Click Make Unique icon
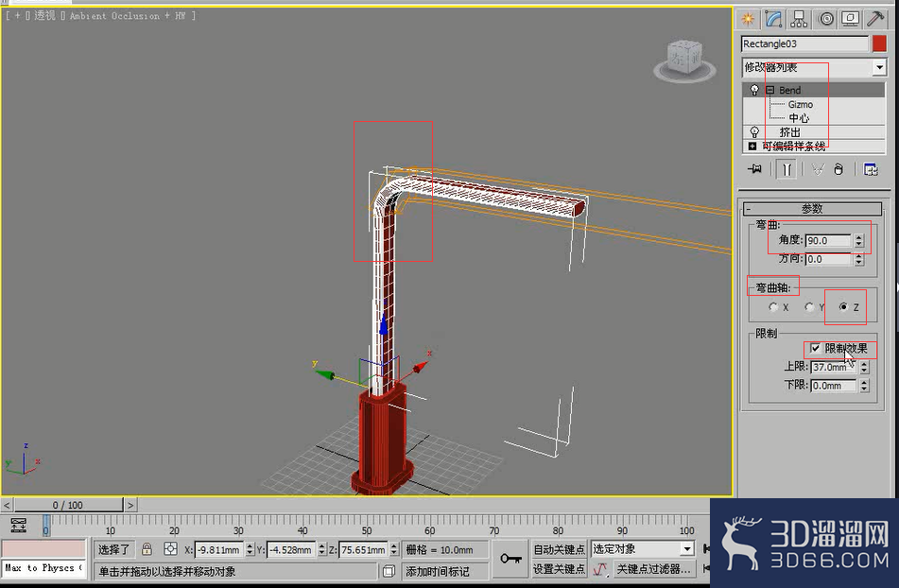Image resolution: width=899 pixels, height=588 pixels. [x=818, y=169]
